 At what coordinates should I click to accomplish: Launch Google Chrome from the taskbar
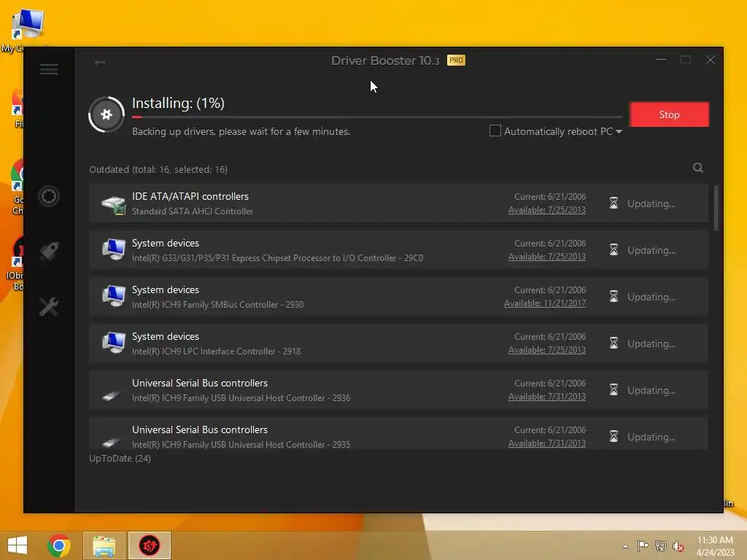point(59,545)
